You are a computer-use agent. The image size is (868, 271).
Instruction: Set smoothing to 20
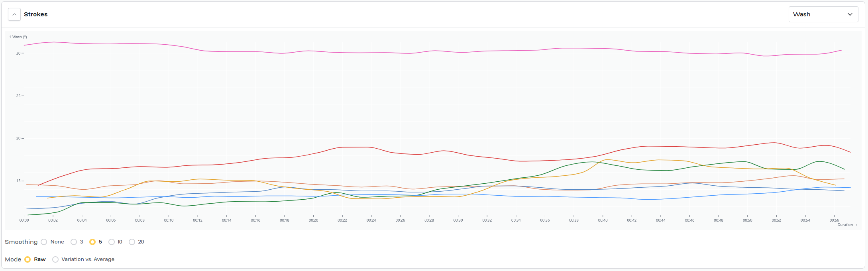pos(132,242)
